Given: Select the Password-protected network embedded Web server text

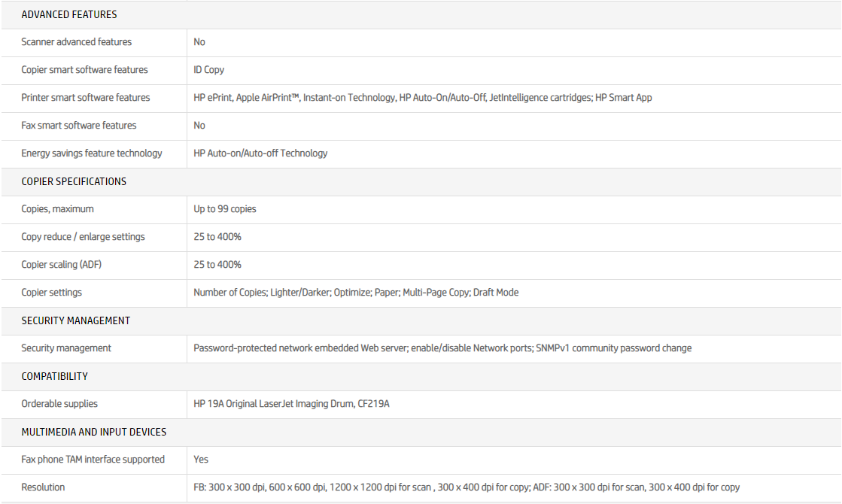Looking at the screenshot, I should coord(442,348).
